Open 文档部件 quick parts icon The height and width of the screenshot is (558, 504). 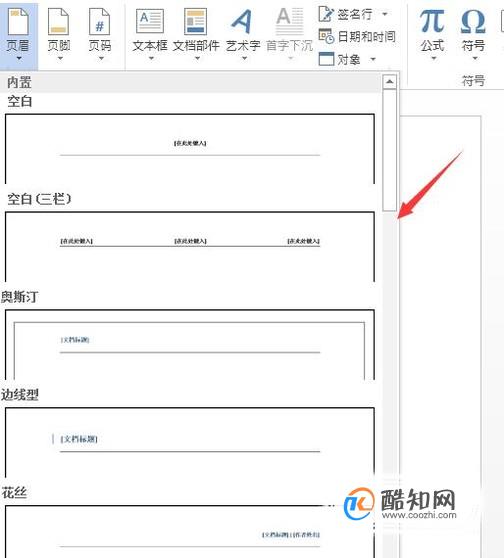tap(195, 21)
